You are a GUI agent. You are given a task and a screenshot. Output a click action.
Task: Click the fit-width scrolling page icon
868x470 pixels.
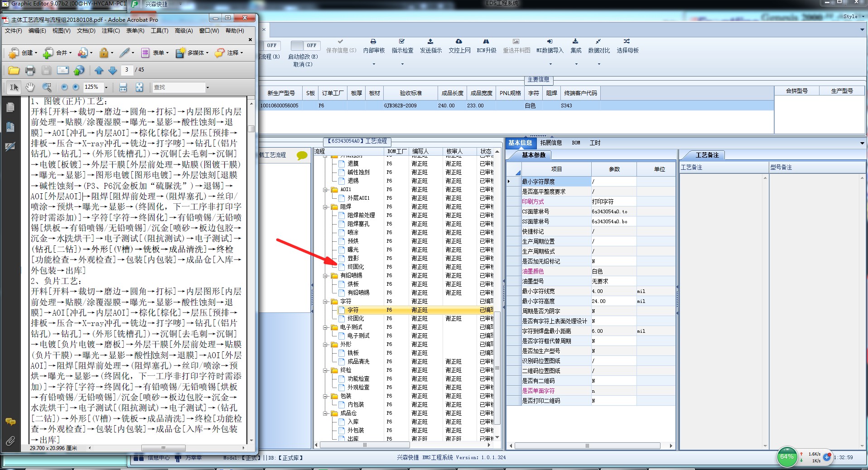123,87
